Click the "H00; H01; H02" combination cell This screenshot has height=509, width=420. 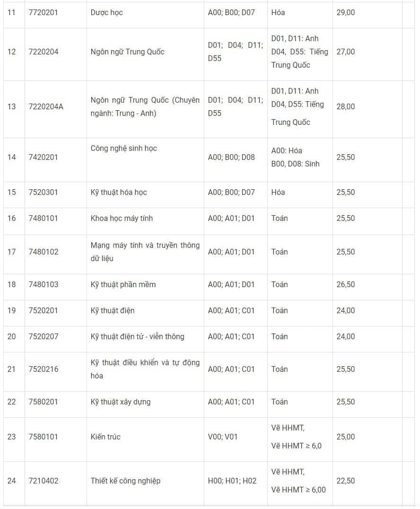click(x=232, y=481)
